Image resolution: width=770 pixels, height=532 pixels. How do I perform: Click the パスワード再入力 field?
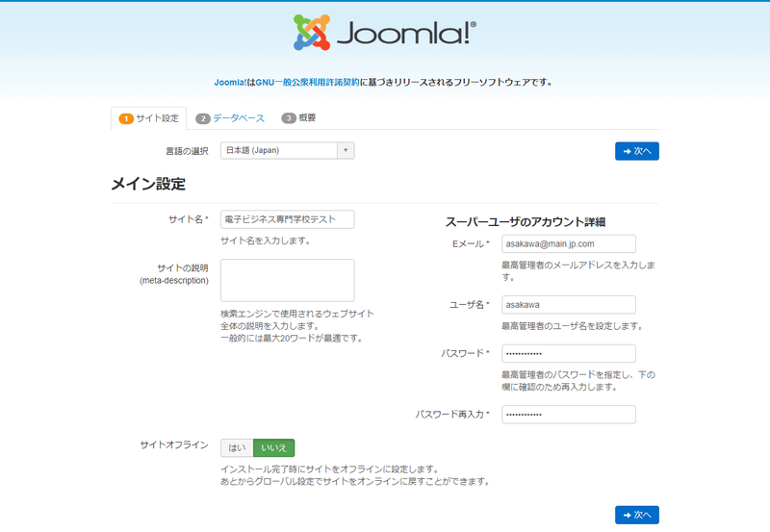coord(568,414)
